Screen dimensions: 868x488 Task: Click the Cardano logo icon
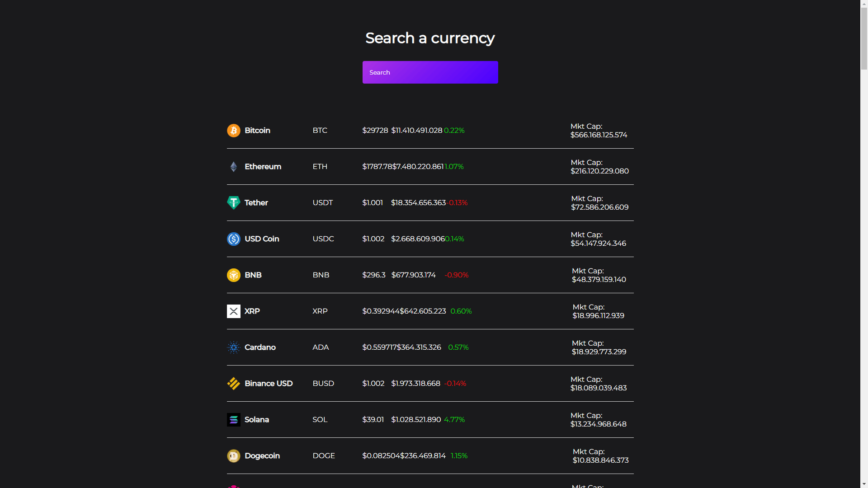coord(233,347)
